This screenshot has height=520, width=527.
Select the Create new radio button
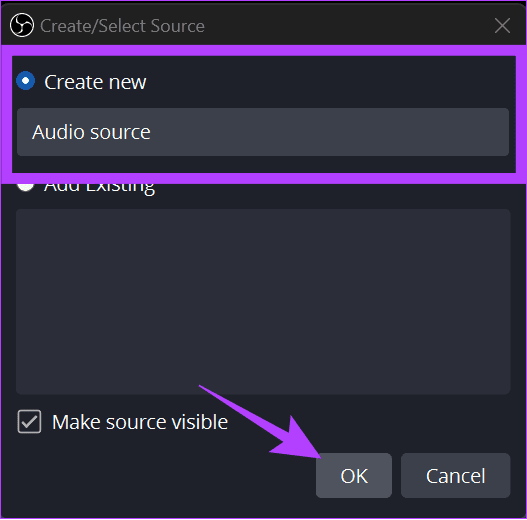click(x=26, y=81)
